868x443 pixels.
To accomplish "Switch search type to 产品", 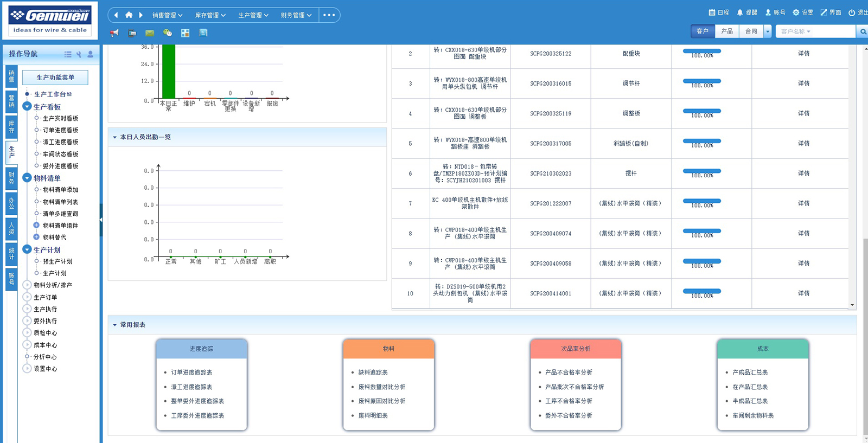I will pos(727,31).
